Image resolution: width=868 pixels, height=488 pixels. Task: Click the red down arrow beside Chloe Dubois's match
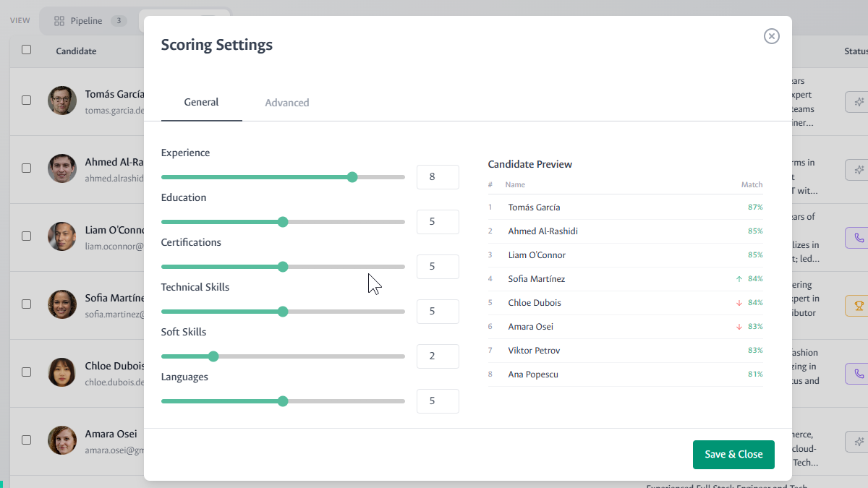(x=739, y=303)
